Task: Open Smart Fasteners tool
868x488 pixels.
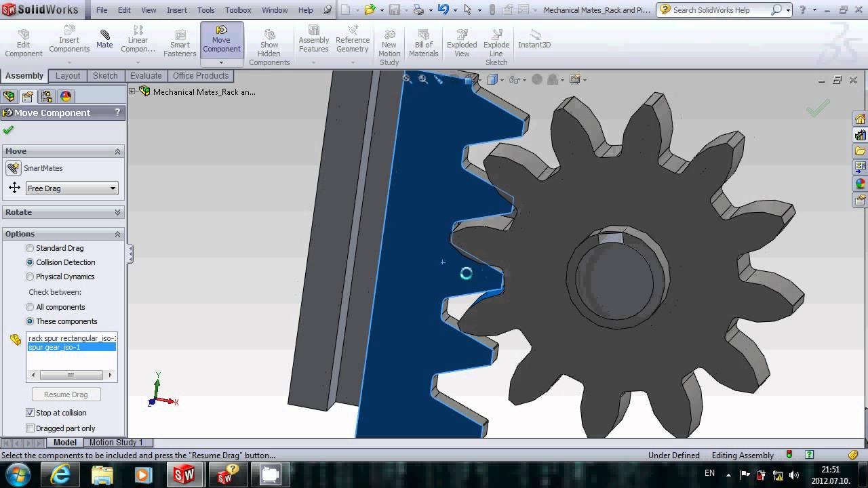Action: [x=180, y=43]
